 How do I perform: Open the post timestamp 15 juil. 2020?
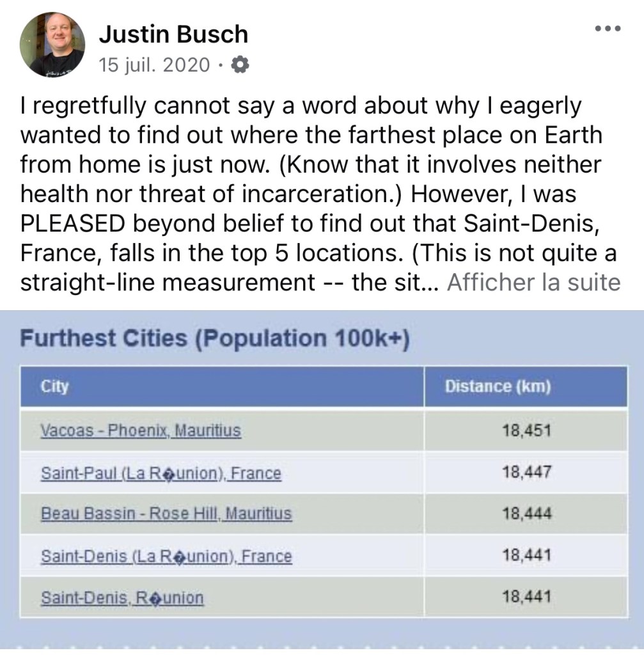(154, 65)
